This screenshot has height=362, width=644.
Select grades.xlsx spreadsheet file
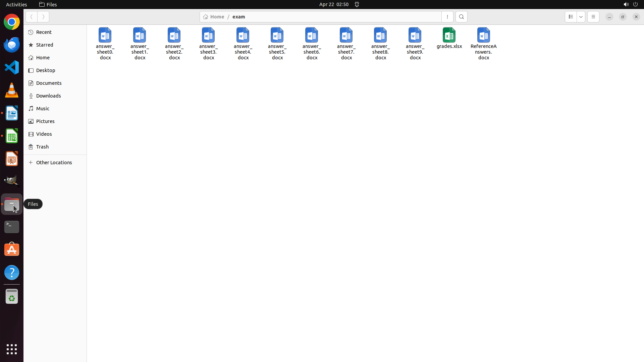pos(449,36)
